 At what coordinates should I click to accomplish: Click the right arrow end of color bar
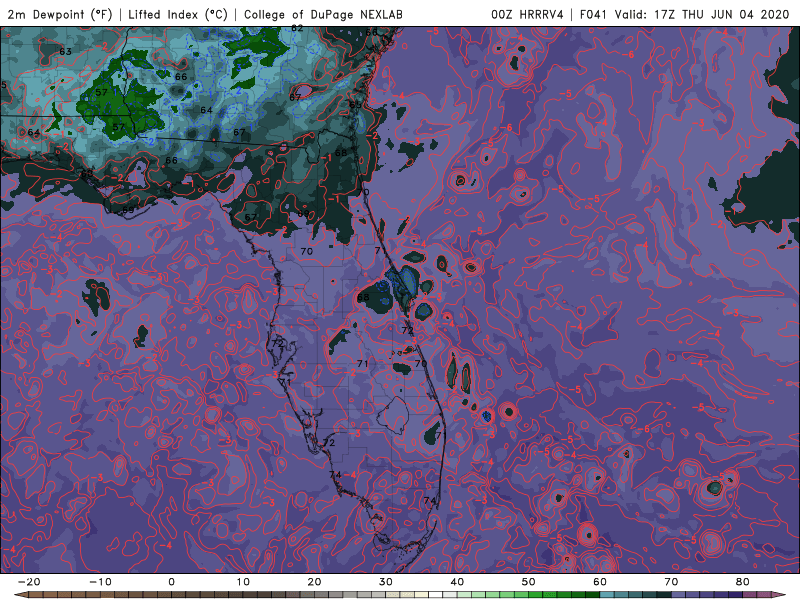[x=779, y=595]
